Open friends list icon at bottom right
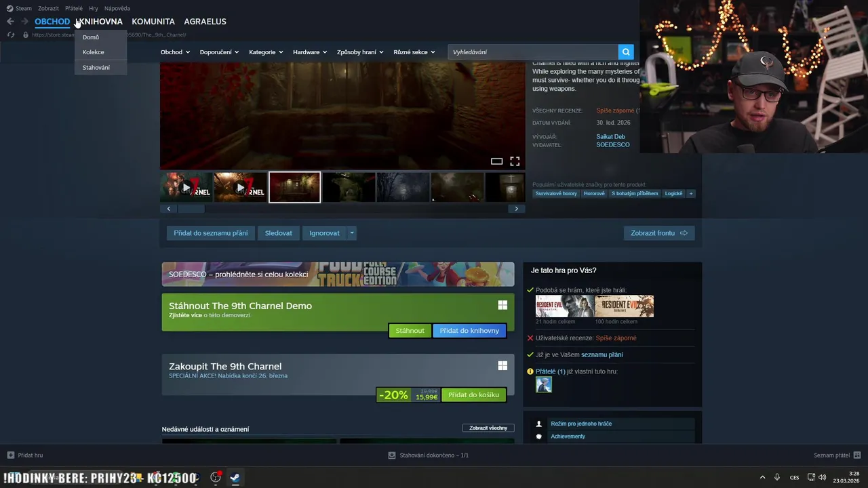The width and height of the screenshot is (868, 488). coord(857,455)
